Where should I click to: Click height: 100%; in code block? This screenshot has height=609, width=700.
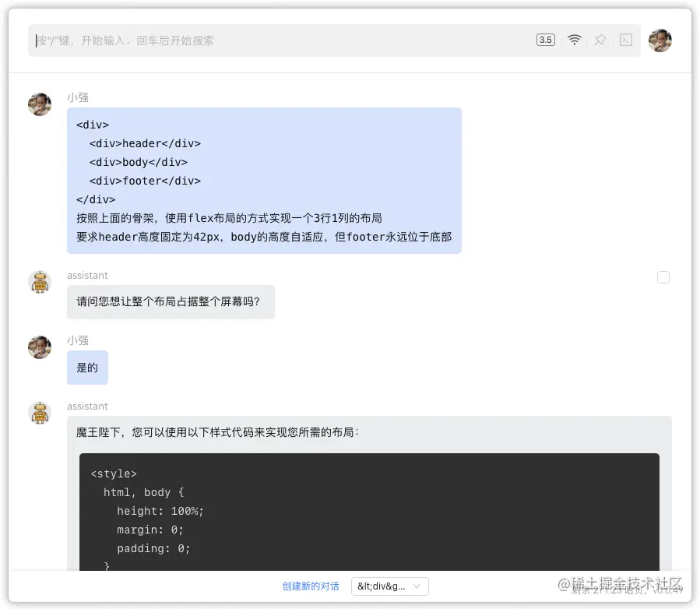(160, 511)
